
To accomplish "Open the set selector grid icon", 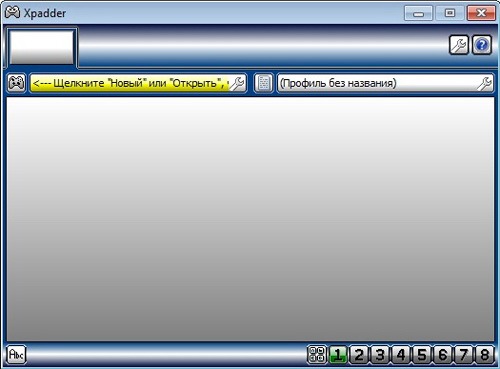I will tap(317, 354).
